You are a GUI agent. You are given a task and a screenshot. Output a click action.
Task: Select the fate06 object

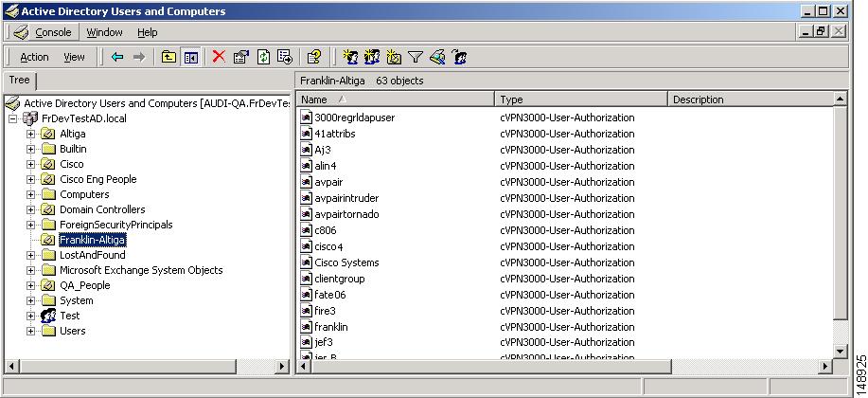coord(330,295)
